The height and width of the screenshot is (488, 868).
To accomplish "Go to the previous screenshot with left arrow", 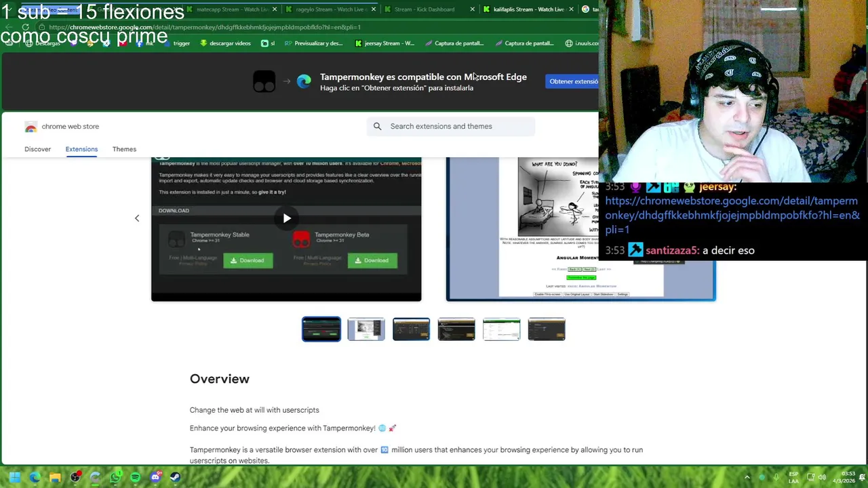I will (x=137, y=218).
